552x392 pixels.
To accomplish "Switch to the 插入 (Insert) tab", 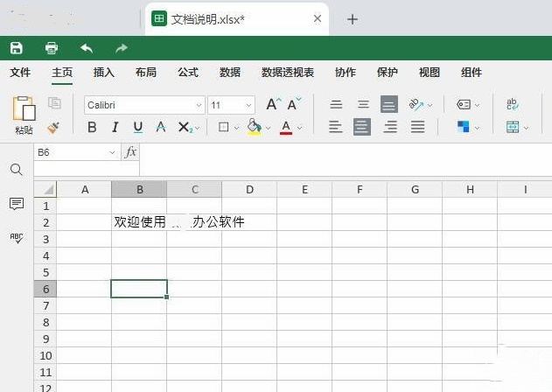I will pos(104,73).
